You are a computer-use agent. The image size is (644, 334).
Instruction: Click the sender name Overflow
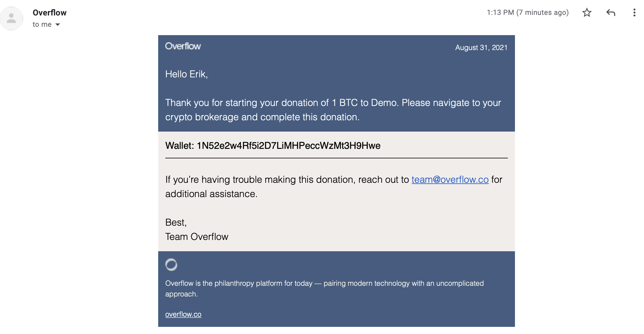(x=50, y=13)
